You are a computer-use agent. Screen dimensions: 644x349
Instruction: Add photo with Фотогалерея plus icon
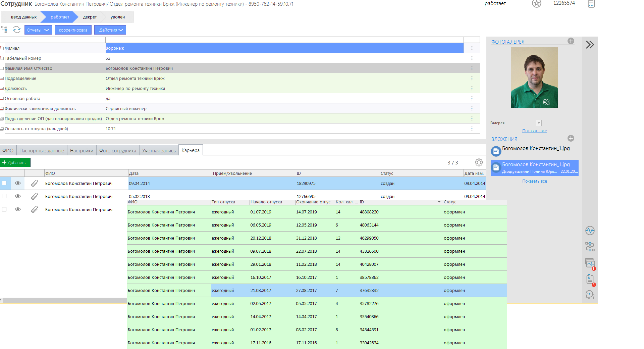pos(571,41)
